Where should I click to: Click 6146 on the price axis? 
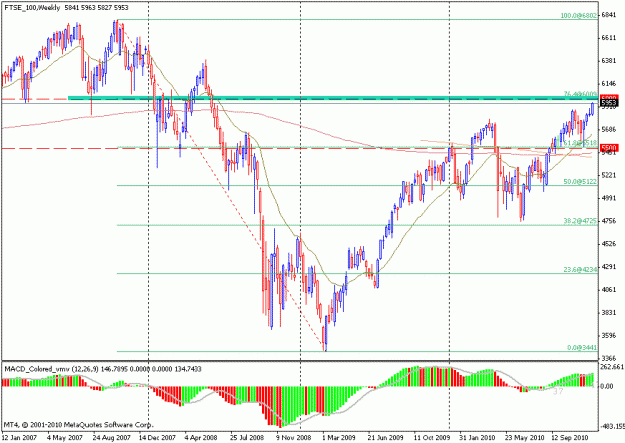609,83
